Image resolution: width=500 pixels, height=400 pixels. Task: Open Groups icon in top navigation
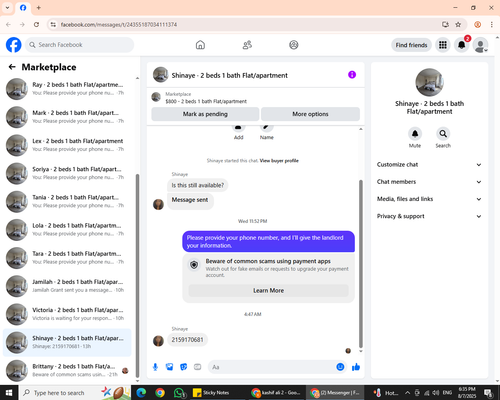[294, 45]
